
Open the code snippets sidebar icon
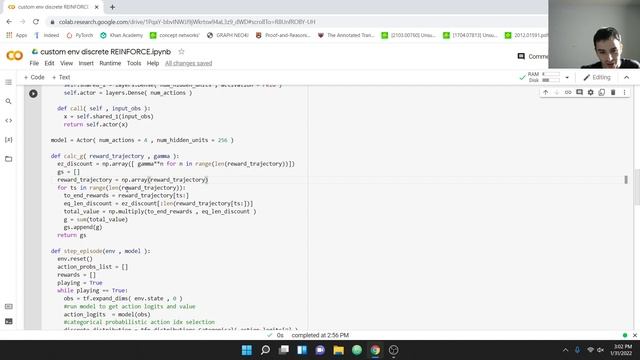tap(9, 120)
